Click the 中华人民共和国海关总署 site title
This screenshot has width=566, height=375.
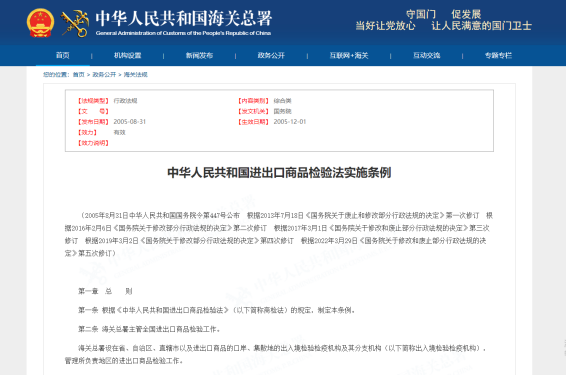[x=184, y=18]
